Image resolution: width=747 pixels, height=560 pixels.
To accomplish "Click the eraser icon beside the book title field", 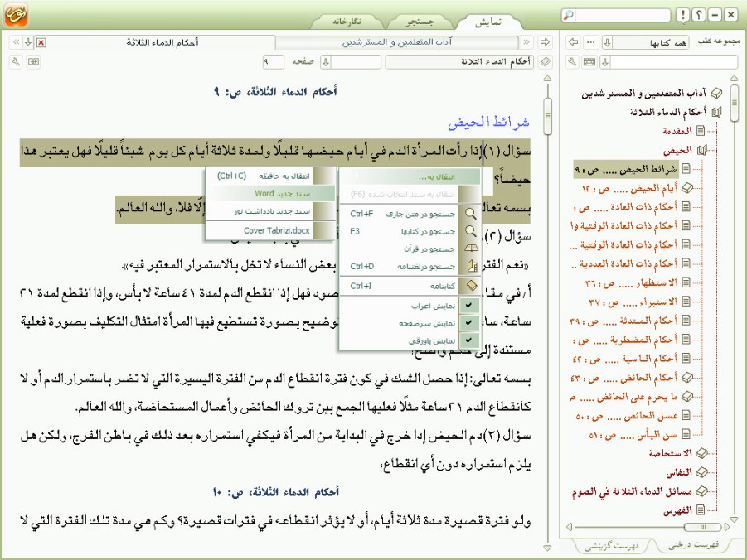I will click(545, 62).
